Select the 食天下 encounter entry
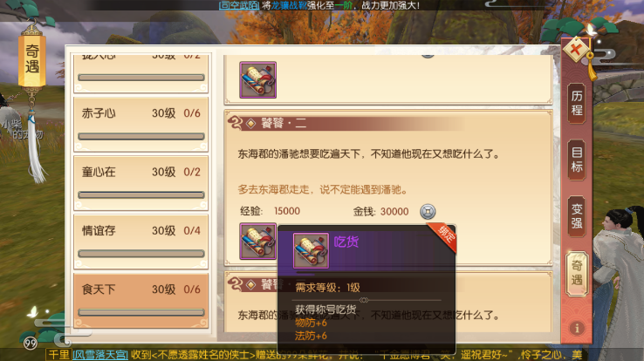This screenshot has width=644, height=361. coord(140,301)
